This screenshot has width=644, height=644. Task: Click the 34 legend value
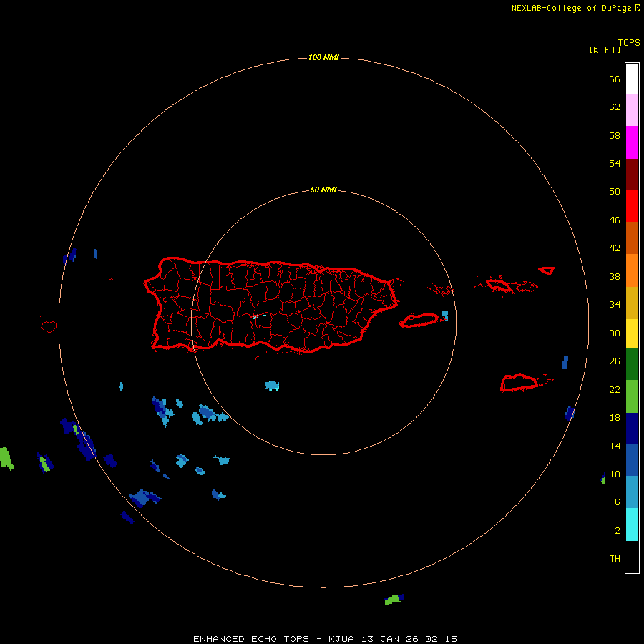point(615,305)
